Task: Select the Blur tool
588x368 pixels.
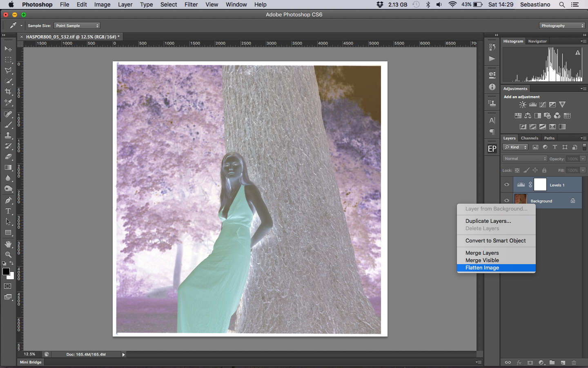Action: click(x=8, y=178)
